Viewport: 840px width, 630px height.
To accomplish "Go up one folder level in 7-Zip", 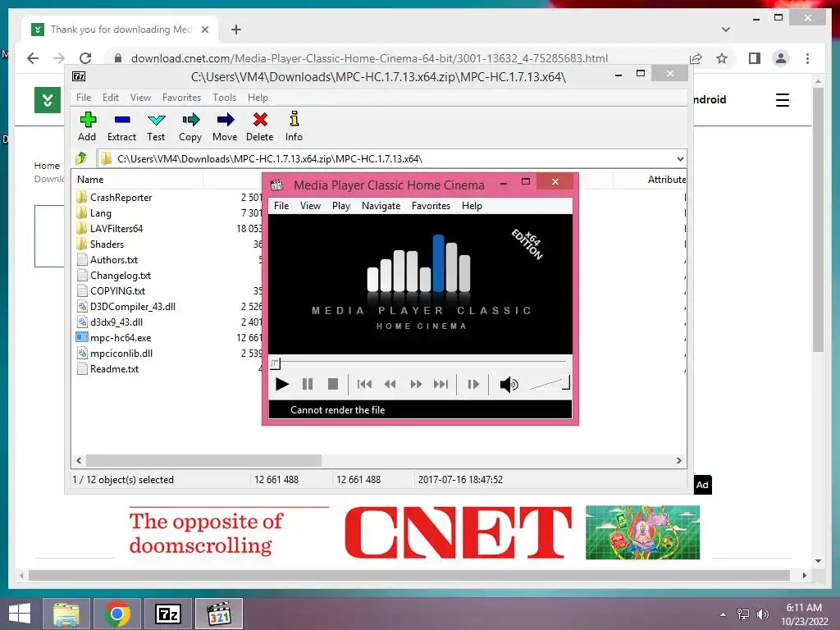I will pyautogui.click(x=81, y=158).
